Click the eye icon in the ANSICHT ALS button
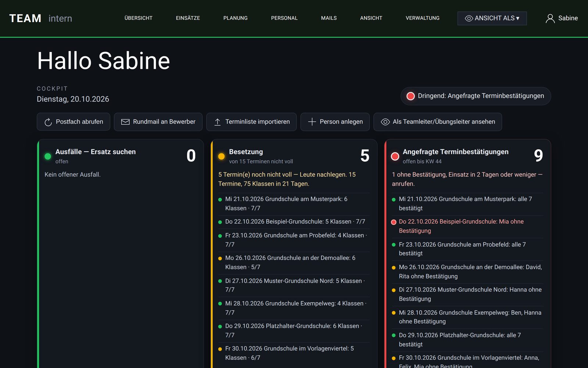 point(469,18)
